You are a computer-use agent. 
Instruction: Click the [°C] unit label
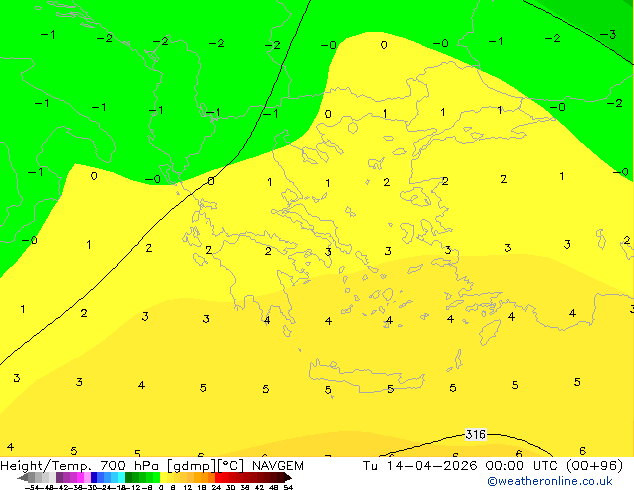point(230,466)
